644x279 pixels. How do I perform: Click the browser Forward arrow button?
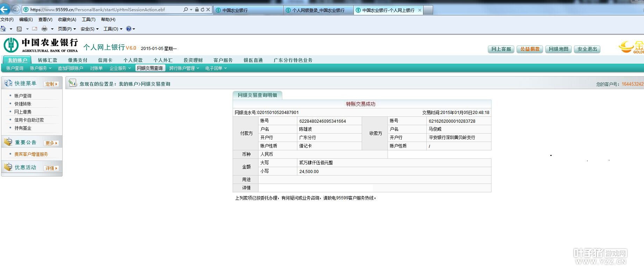pyautogui.click(x=16, y=9)
